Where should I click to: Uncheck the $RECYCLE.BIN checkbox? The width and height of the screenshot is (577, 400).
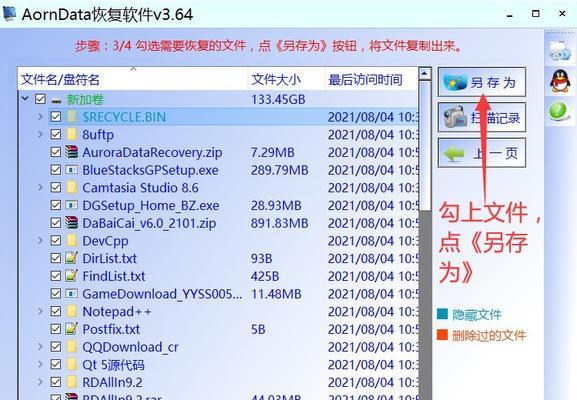click(x=56, y=117)
